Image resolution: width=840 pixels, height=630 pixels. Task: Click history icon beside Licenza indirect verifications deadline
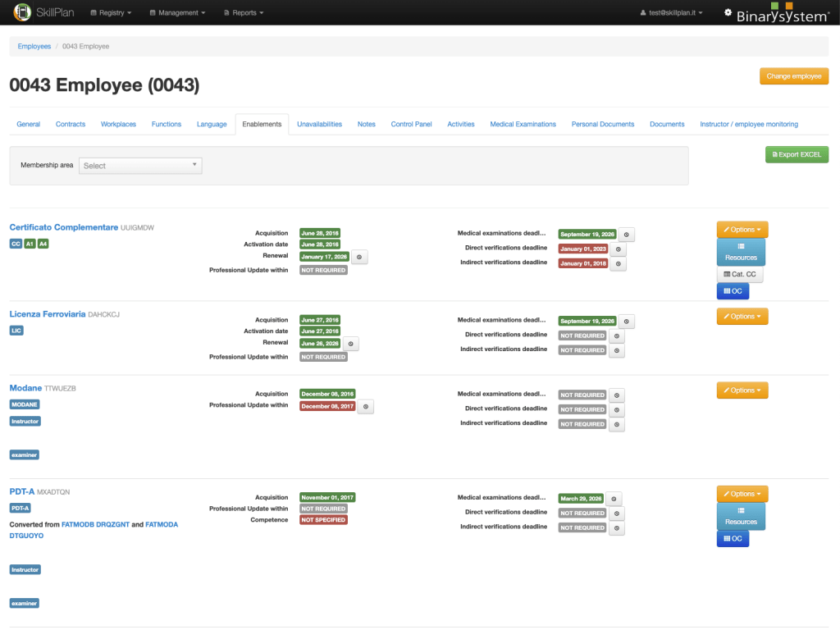(x=617, y=350)
